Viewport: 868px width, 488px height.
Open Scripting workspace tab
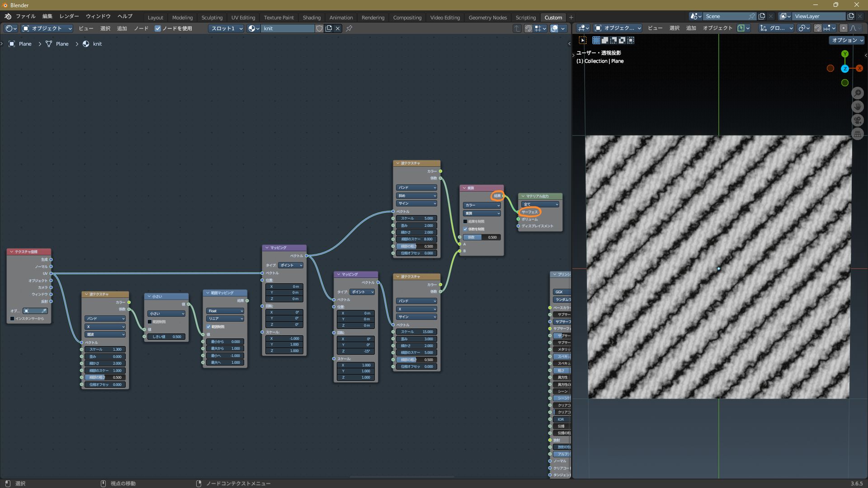coord(525,18)
